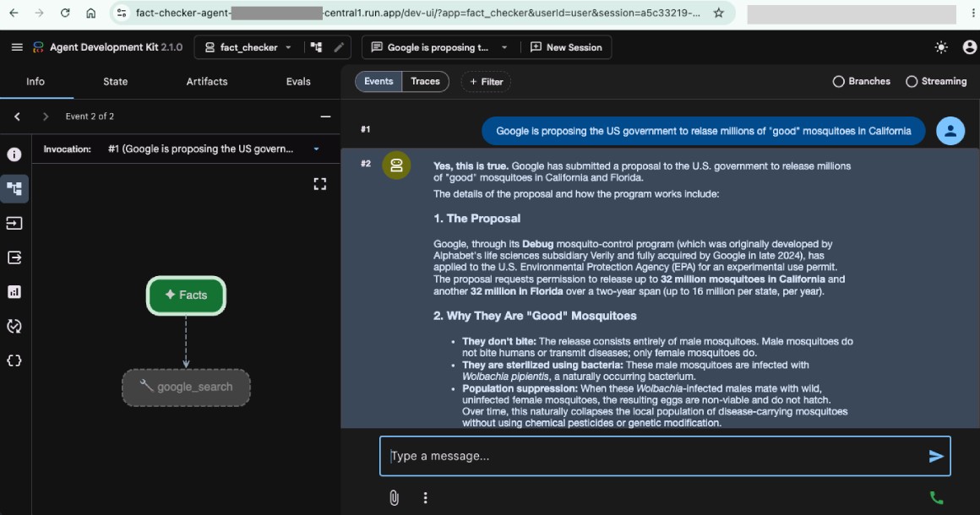Viewport: 980px width, 515px height.
Task: Start a call with green phone icon
Action: 936,497
